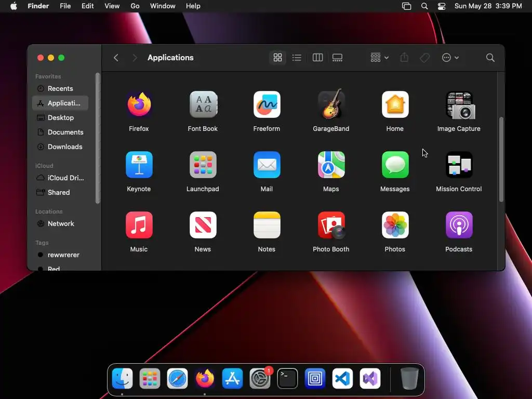Go forward with the right chevron

click(x=135, y=58)
